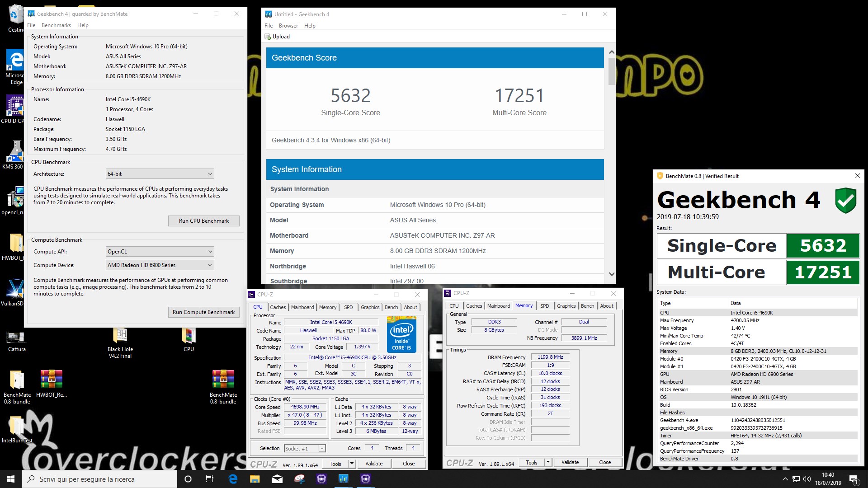Open the Compute Device dropdown
868x488 pixels.
pos(160,265)
